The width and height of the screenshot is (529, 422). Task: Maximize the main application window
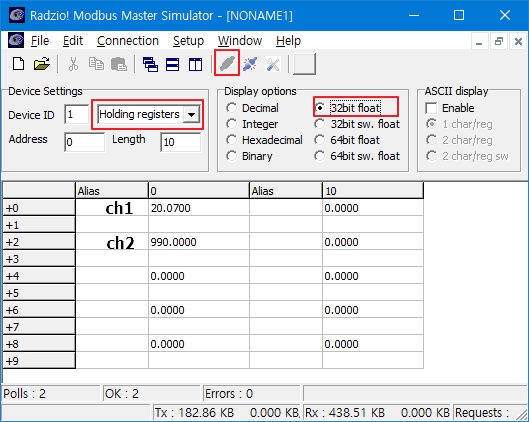click(459, 15)
